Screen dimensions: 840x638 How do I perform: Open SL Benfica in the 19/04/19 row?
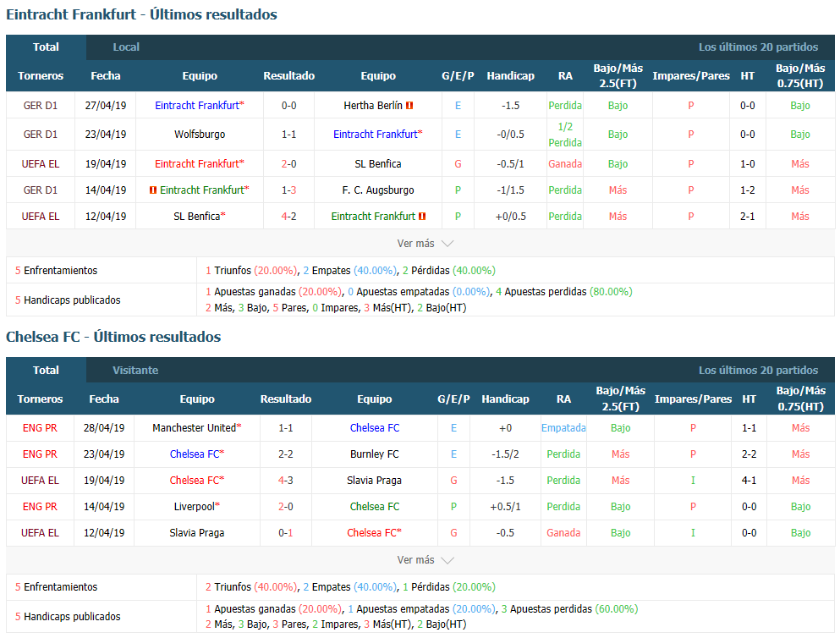377,164
